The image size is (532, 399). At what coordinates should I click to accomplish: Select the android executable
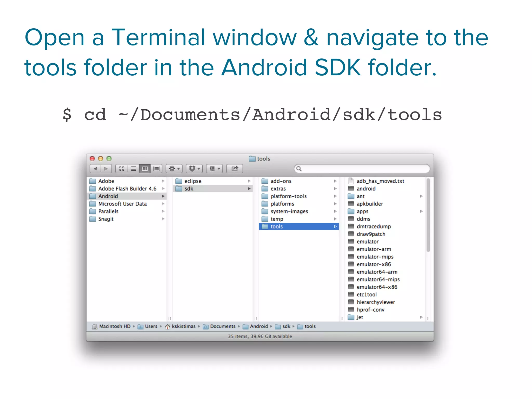coord(385,189)
